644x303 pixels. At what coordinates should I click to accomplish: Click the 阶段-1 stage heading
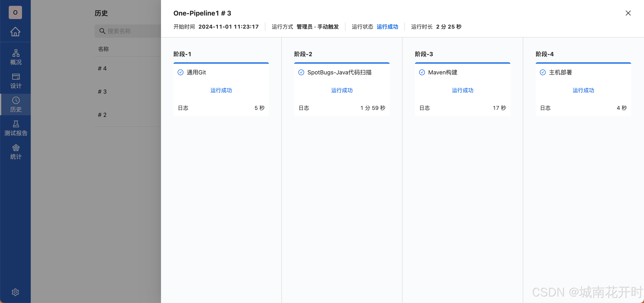pyautogui.click(x=182, y=54)
